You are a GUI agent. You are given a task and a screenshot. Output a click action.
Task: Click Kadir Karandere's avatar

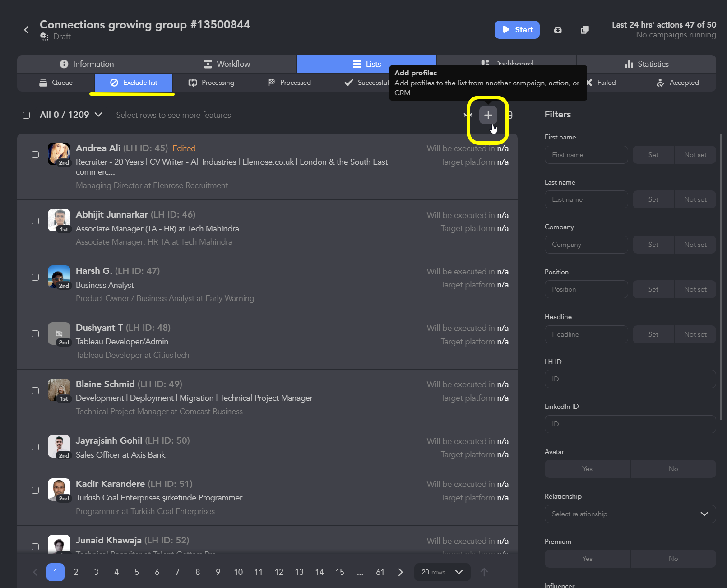[x=59, y=490]
